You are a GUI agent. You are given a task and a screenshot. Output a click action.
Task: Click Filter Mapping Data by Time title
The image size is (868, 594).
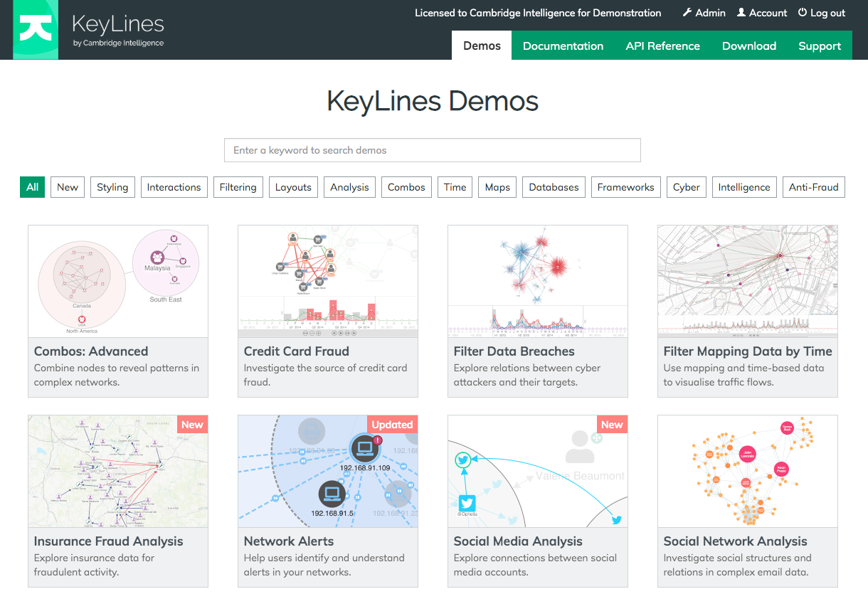tap(748, 351)
